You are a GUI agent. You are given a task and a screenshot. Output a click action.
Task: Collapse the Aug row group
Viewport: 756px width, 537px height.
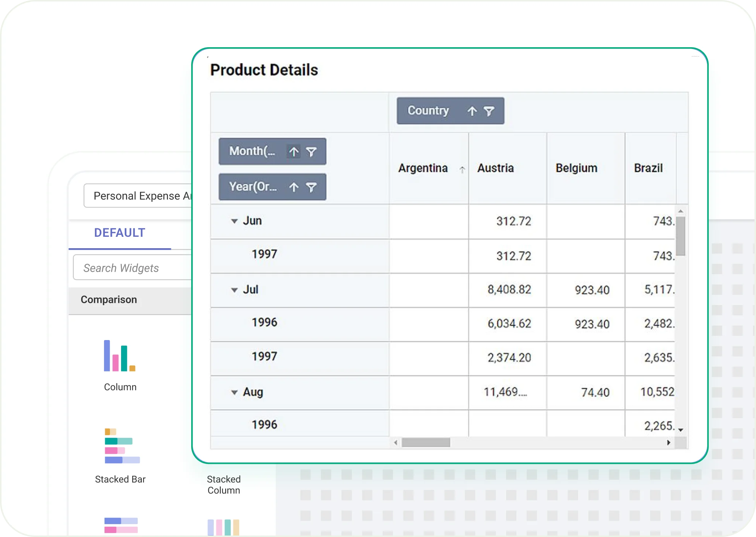click(234, 392)
